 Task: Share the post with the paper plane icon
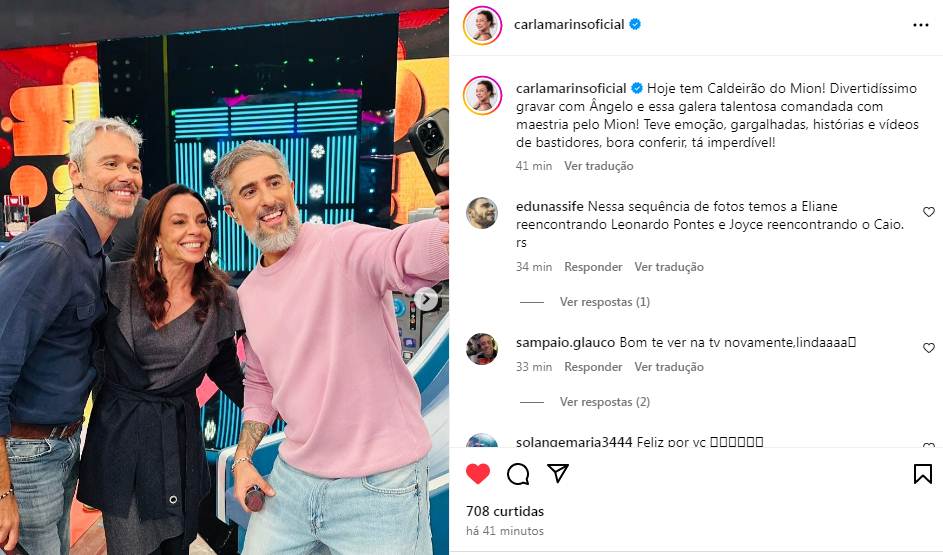[558, 473]
